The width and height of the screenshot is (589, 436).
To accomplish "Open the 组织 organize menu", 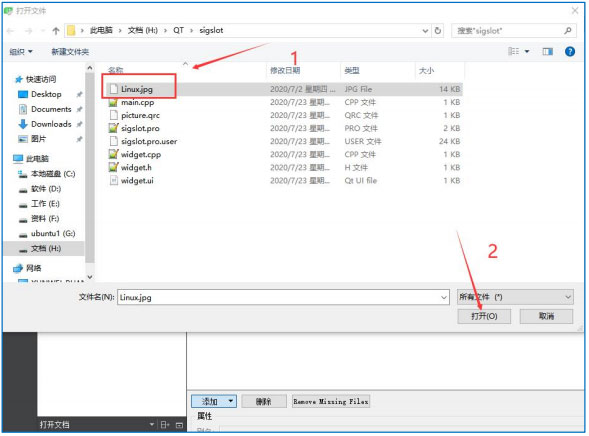I will click(21, 52).
